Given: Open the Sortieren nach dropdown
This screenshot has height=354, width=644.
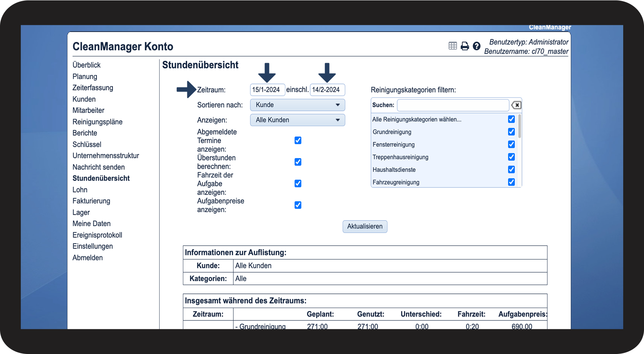Looking at the screenshot, I should tap(297, 105).
